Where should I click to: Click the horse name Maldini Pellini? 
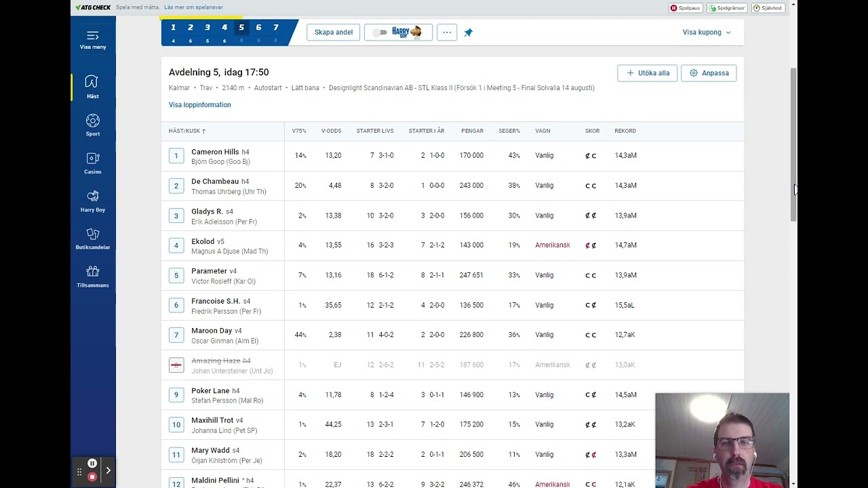215,481
